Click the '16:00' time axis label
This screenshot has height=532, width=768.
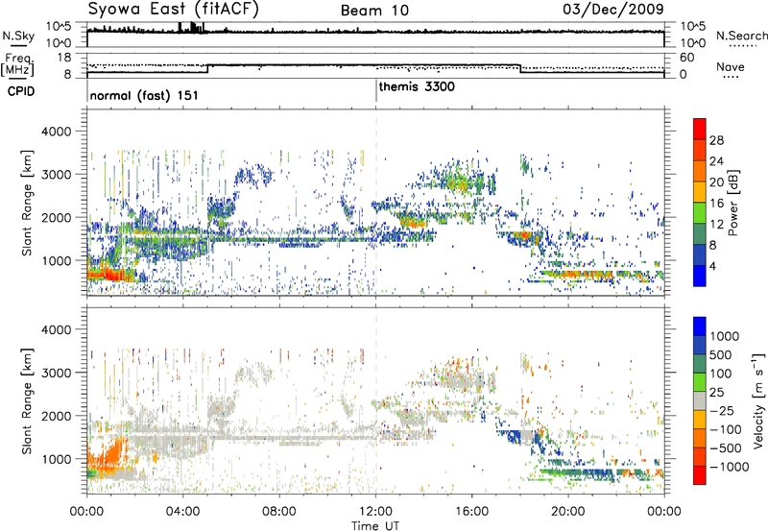472,511
